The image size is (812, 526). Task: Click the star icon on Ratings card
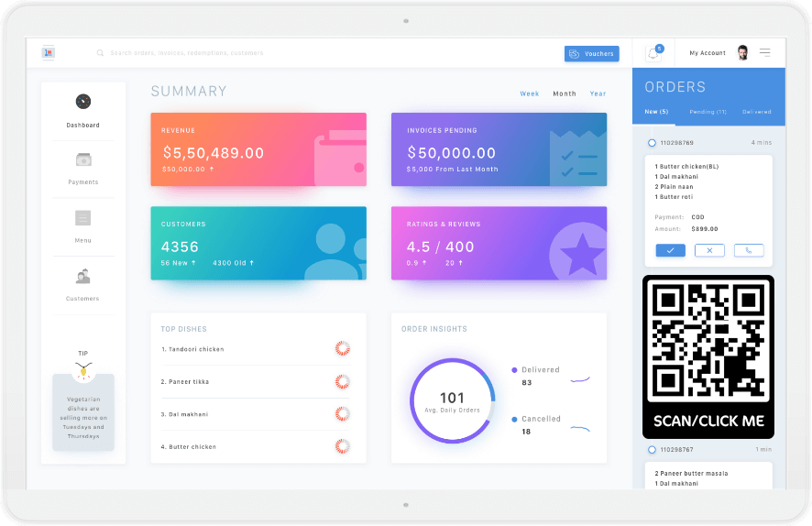(x=579, y=251)
